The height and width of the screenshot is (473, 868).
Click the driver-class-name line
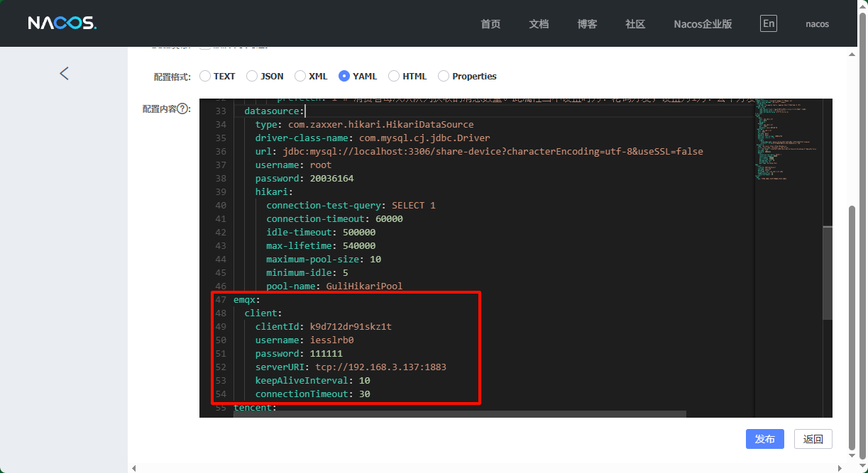point(373,138)
